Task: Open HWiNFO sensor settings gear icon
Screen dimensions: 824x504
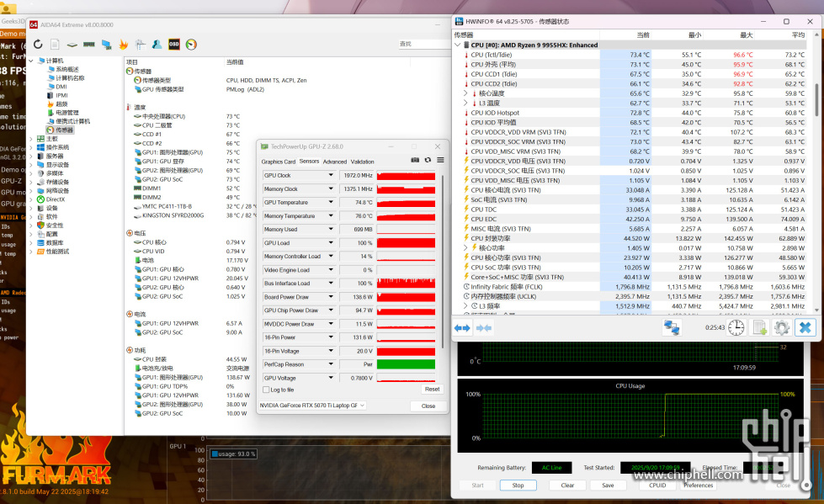Action: pyautogui.click(x=782, y=327)
